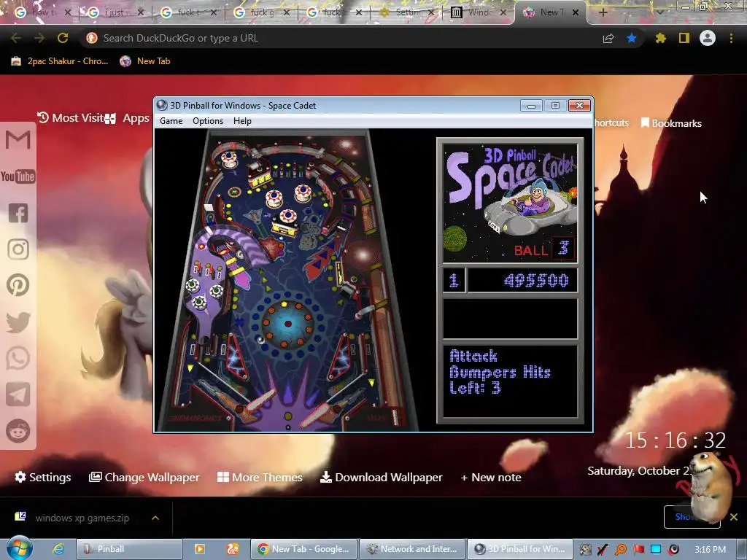Reload the current page

tap(63, 38)
